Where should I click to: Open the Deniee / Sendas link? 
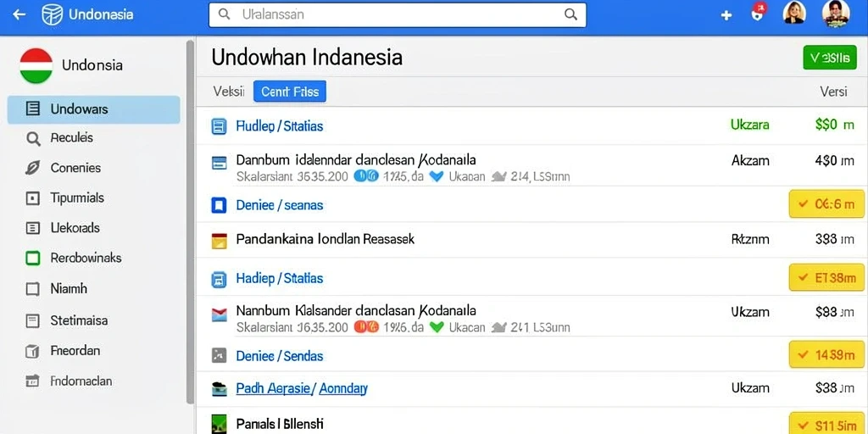pos(280,356)
